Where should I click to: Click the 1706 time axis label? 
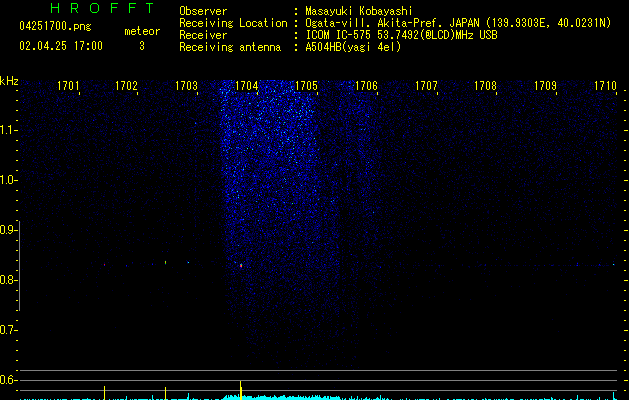(366, 86)
